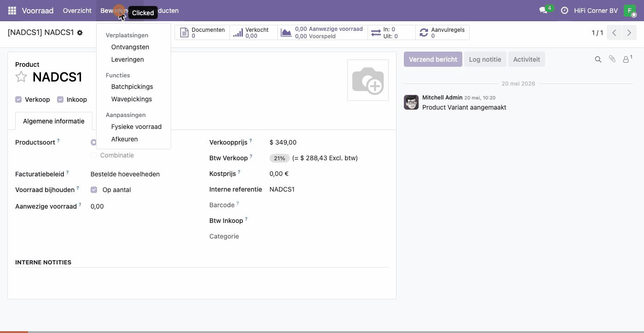The width and height of the screenshot is (644, 333).
Task: Search messages with the magnifier icon
Action: 598,59
